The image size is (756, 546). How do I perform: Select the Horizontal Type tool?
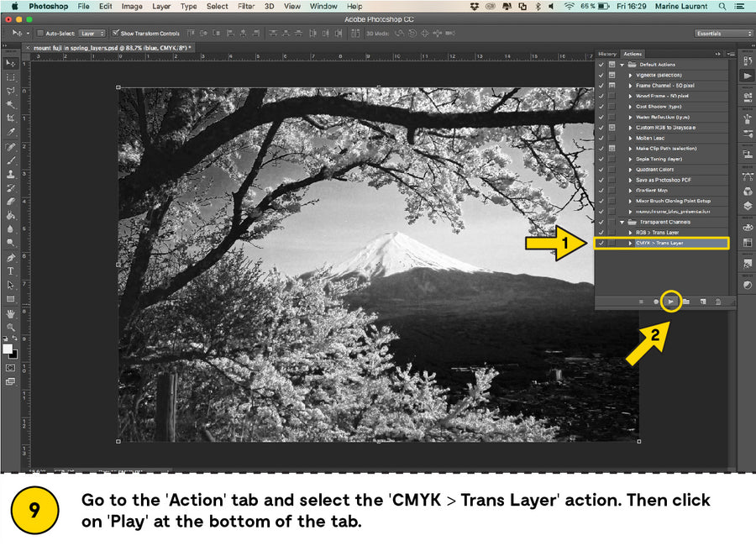pyautogui.click(x=11, y=271)
